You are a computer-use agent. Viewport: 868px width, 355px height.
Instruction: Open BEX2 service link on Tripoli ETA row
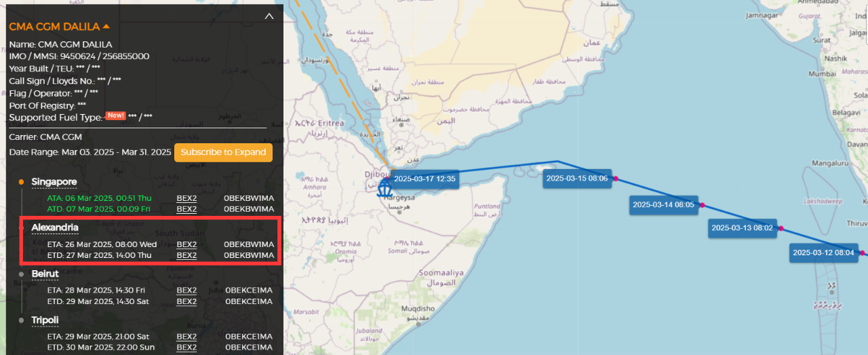click(186, 337)
